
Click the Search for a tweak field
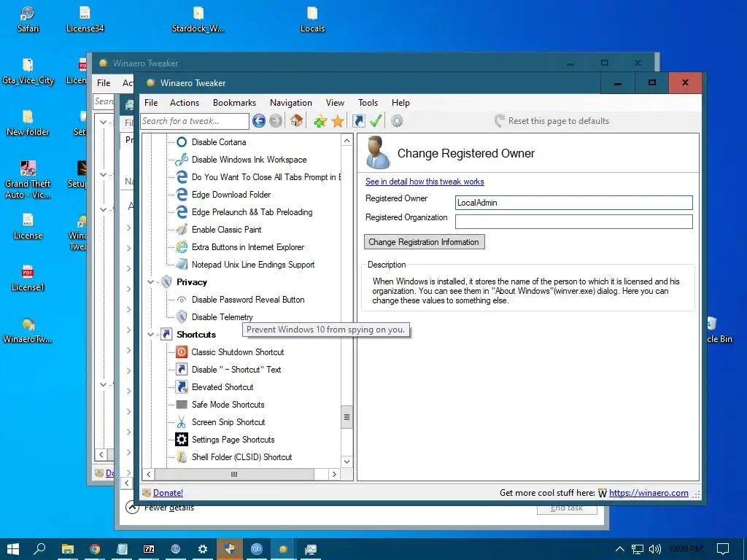click(195, 121)
